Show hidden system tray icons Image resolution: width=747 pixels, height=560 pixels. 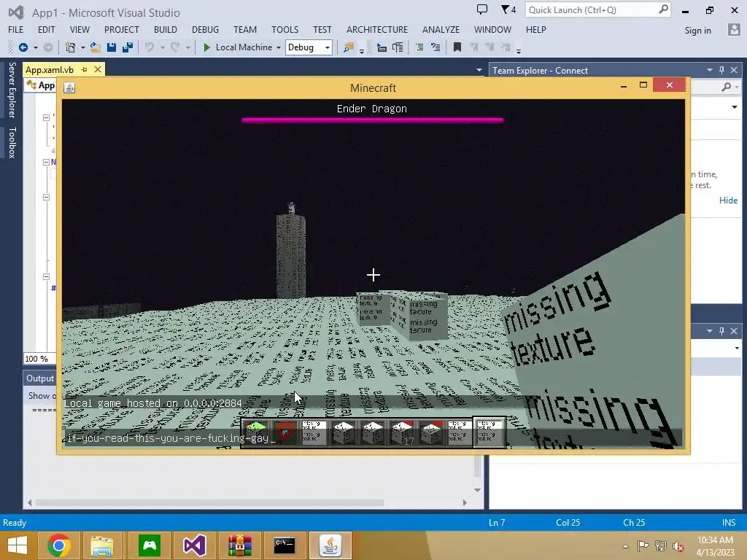[625, 546]
